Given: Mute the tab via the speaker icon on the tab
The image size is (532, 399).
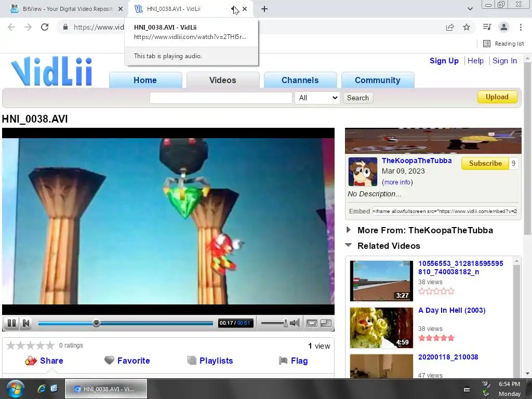Looking at the screenshot, I should pyautogui.click(x=234, y=9).
